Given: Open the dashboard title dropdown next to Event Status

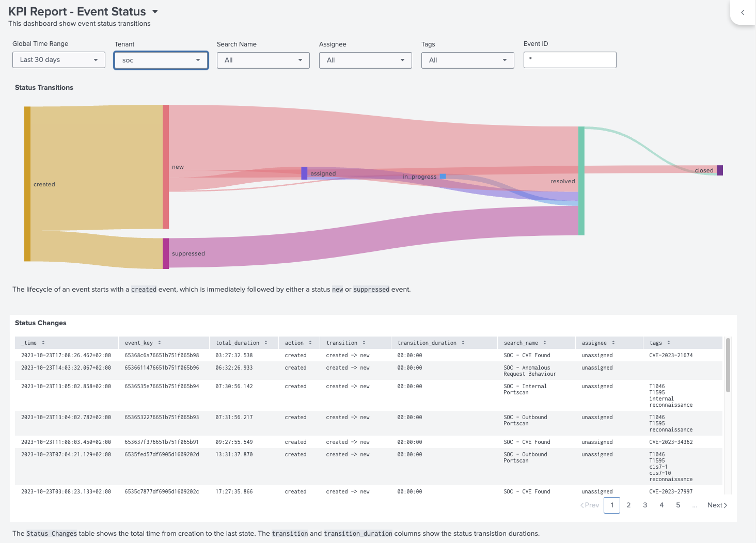Looking at the screenshot, I should [x=155, y=11].
